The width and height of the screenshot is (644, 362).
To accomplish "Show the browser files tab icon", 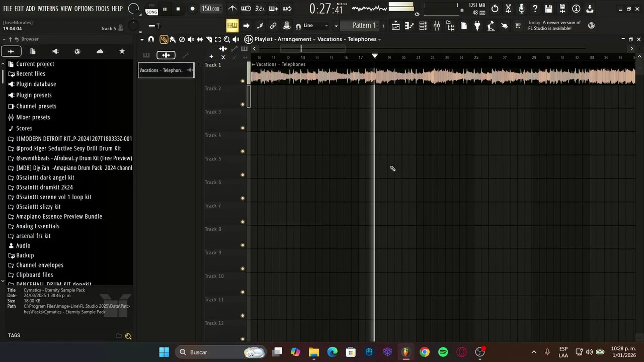I will coord(33,51).
